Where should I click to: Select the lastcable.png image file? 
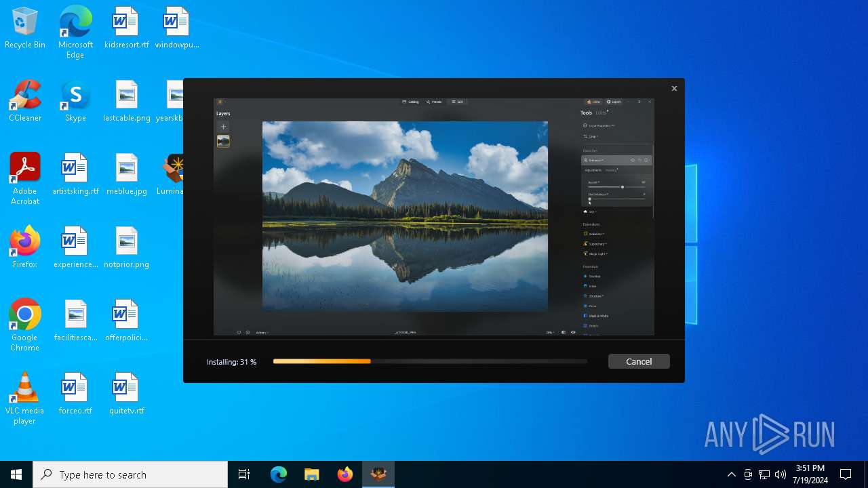126,101
